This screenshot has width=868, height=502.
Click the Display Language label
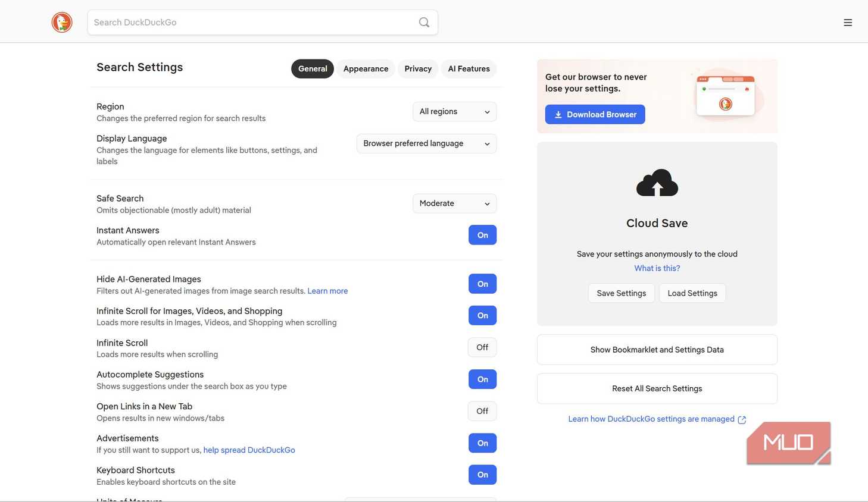coord(132,139)
